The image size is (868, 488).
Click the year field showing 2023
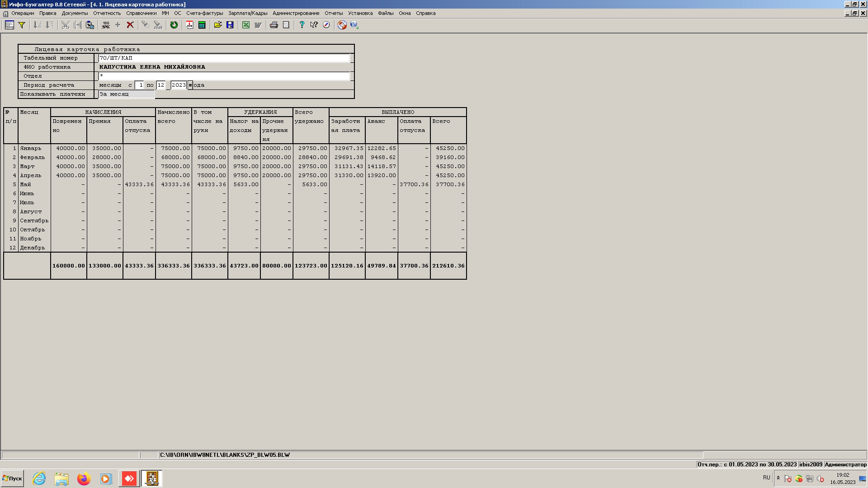179,85
